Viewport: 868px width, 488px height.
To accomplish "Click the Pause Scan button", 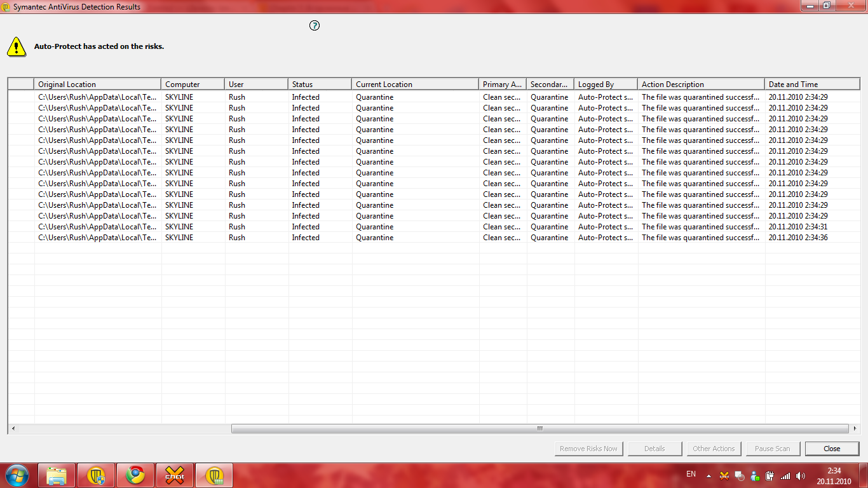I will [x=773, y=449].
